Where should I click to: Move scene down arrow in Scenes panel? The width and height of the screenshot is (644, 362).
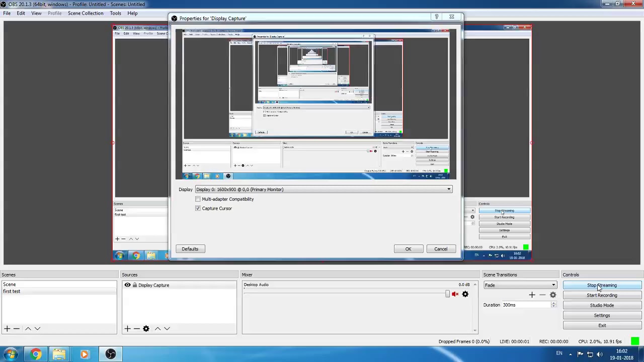(x=37, y=328)
